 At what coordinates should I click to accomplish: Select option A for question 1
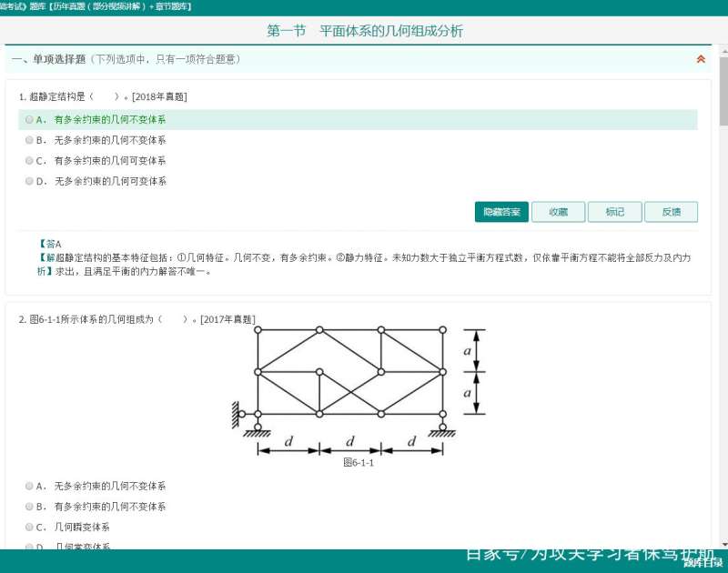click(x=28, y=119)
